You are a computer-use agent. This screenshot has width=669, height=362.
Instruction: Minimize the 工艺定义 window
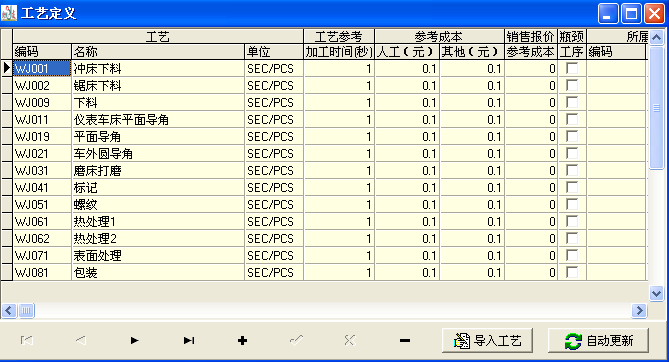point(608,13)
